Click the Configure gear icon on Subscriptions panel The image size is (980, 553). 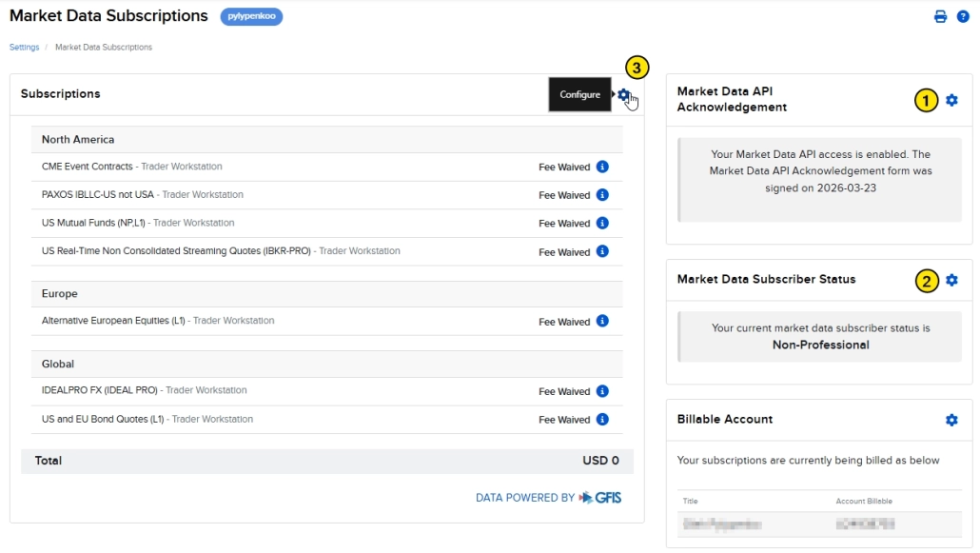coord(624,94)
